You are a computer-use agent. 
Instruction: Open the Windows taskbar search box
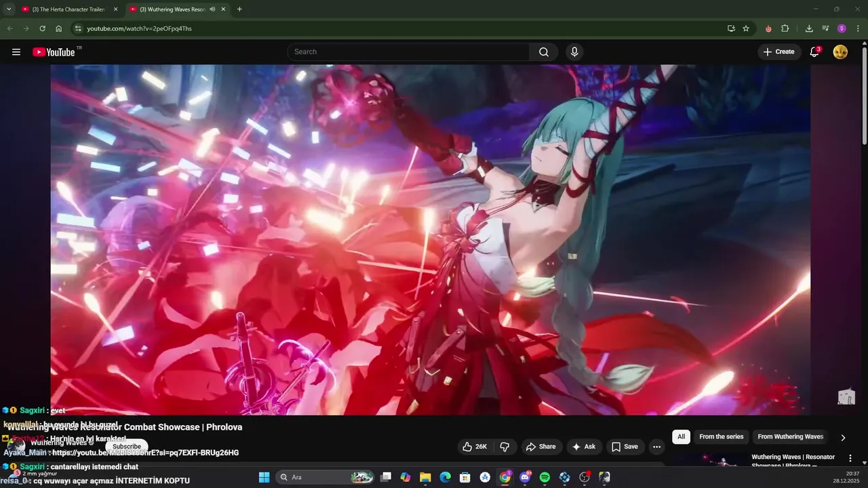click(326, 477)
